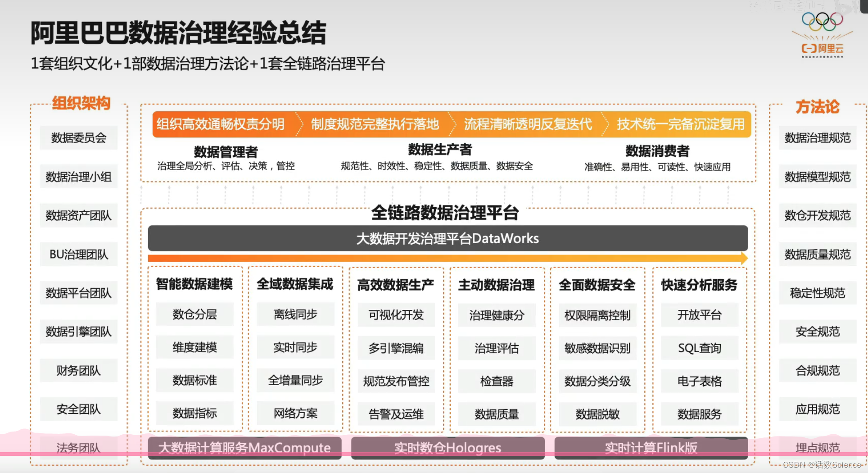This screenshot has width=868, height=473.
Task: Select the 数据平台团队 box
Action: 79,293
